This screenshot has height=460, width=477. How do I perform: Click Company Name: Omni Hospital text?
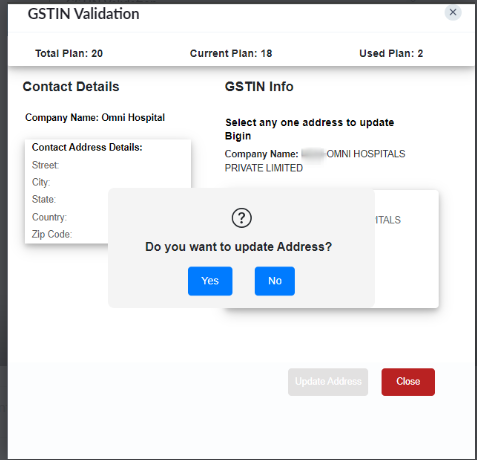[95, 118]
